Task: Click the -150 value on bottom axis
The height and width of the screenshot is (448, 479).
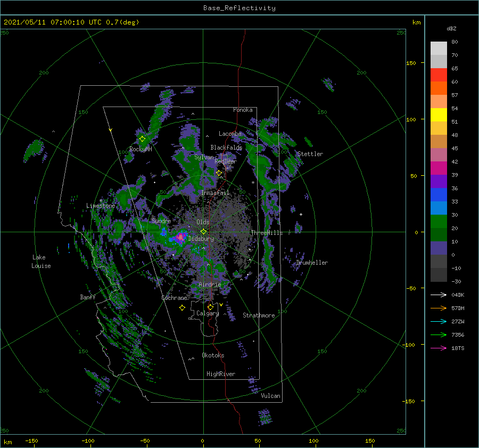Action: tap(31, 441)
